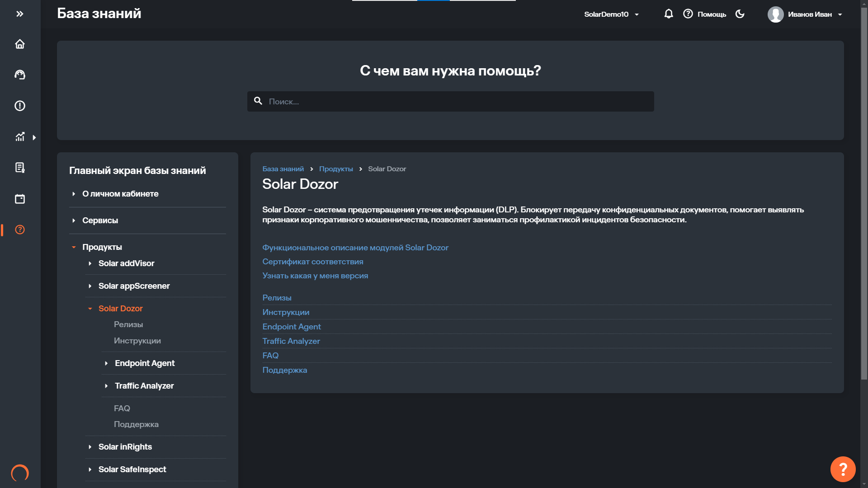868x488 pixels.
Task: Click the Продукты breadcrumb link
Action: coord(336,169)
